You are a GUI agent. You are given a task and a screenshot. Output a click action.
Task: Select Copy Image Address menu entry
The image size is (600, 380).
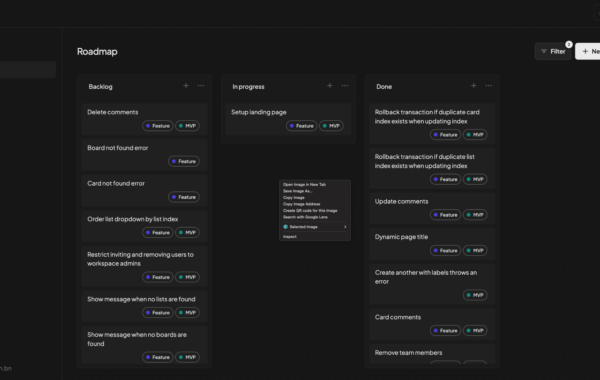point(302,204)
